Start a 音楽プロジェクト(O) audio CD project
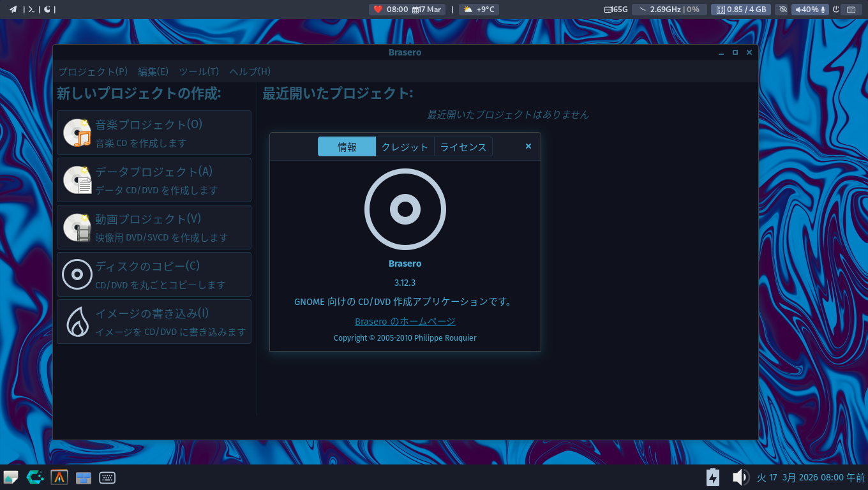 (154, 133)
